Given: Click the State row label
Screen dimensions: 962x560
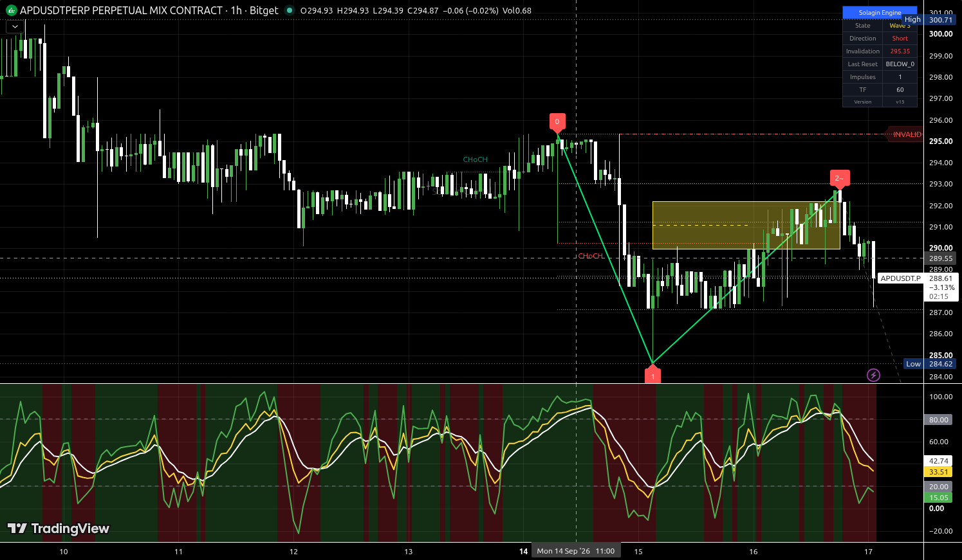Looking at the screenshot, I should pyautogui.click(x=863, y=26).
